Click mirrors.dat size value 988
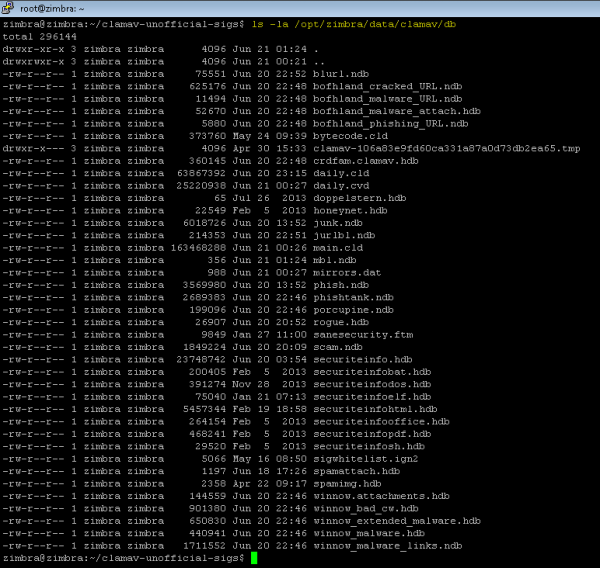Image resolution: width=600 pixels, height=568 pixels. coord(217,273)
